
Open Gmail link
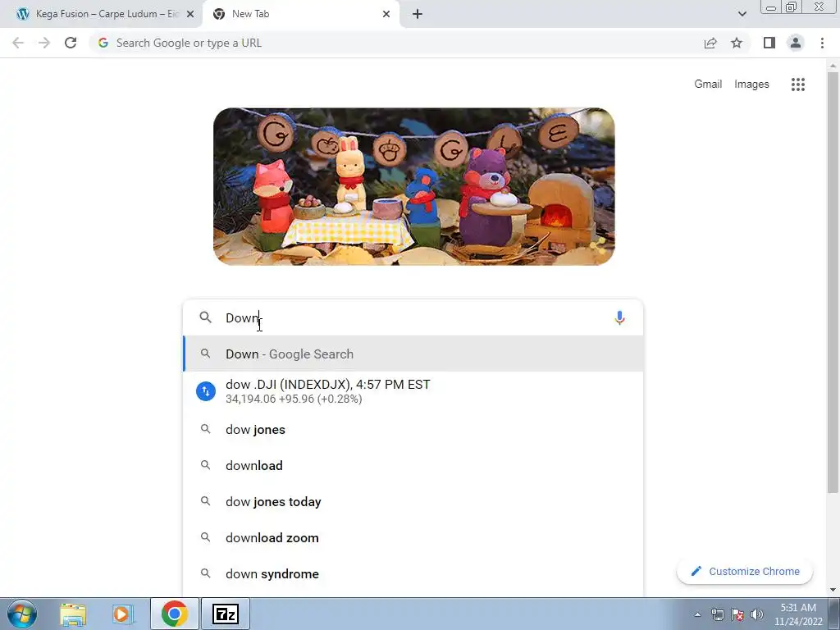coord(708,84)
